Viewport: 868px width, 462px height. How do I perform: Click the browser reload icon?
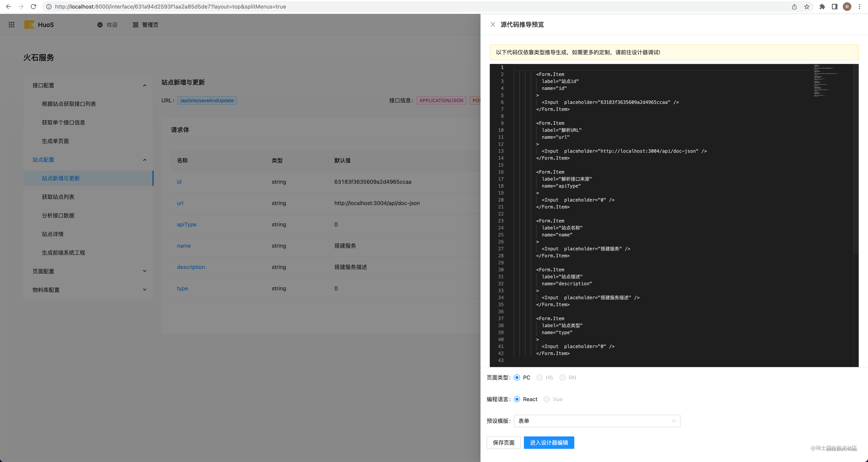click(33, 6)
